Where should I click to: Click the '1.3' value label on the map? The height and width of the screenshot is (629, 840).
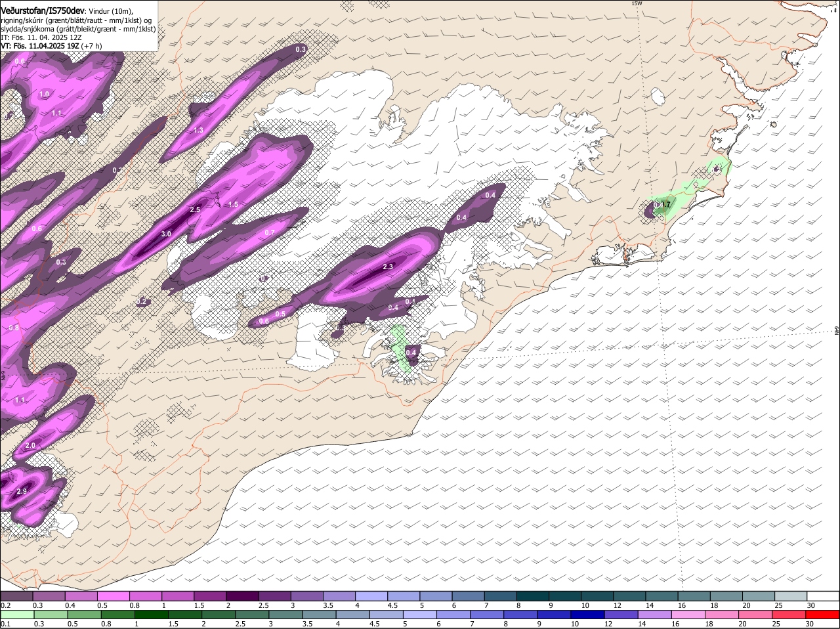pos(198,130)
